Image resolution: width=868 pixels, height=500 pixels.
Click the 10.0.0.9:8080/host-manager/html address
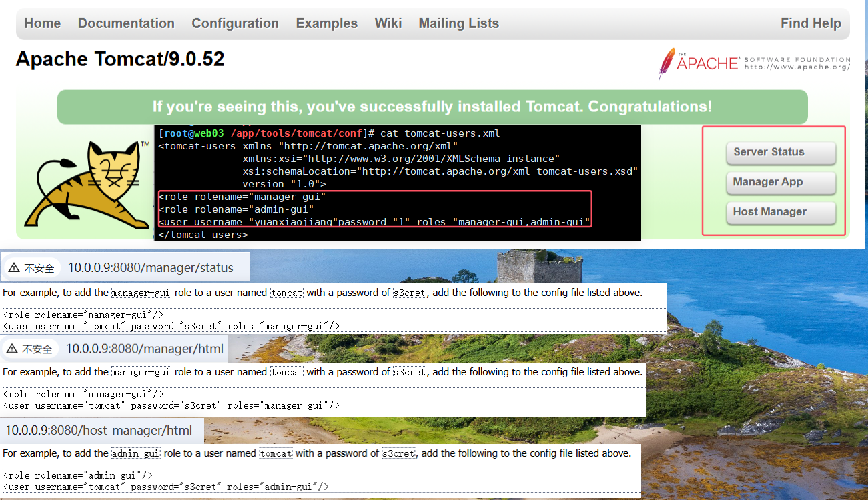pos(99,430)
